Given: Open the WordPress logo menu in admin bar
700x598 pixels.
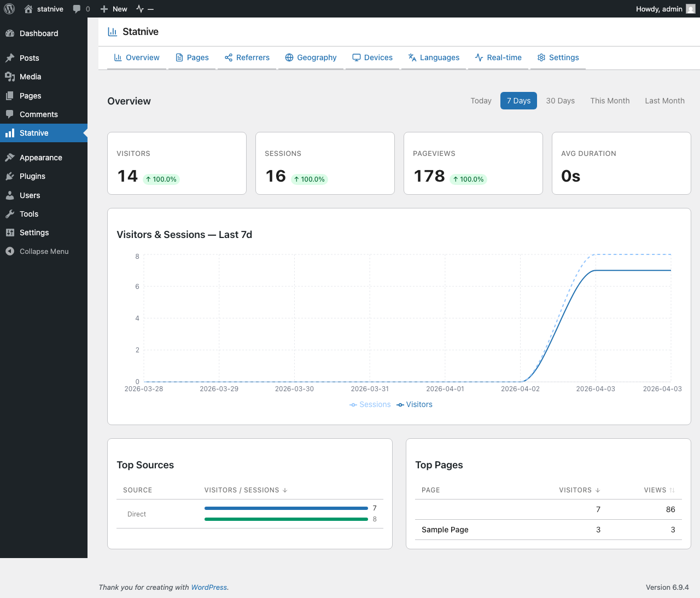Looking at the screenshot, I should 9,9.
